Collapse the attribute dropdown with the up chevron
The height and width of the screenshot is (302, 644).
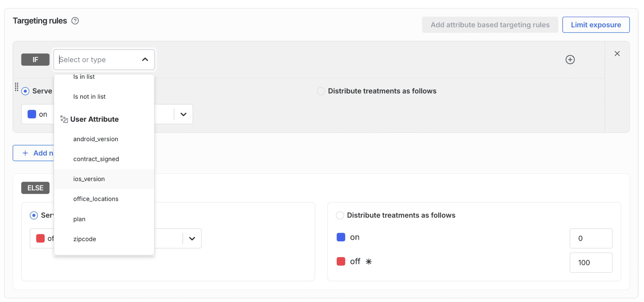(145, 60)
